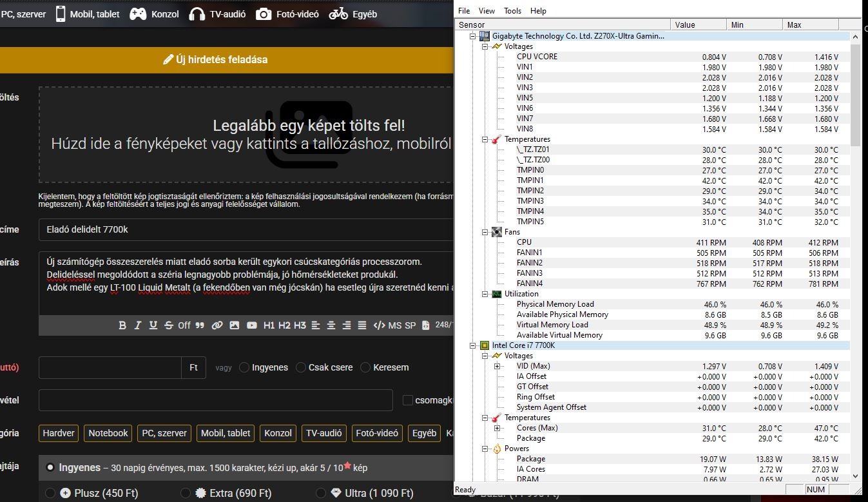The height and width of the screenshot is (502, 868).
Task: Align text right in the editor
Action: click(x=347, y=325)
